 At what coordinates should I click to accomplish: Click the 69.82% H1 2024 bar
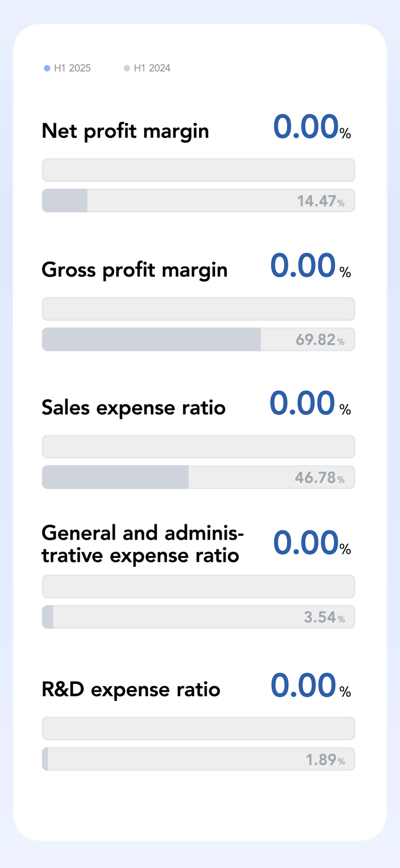click(x=199, y=339)
